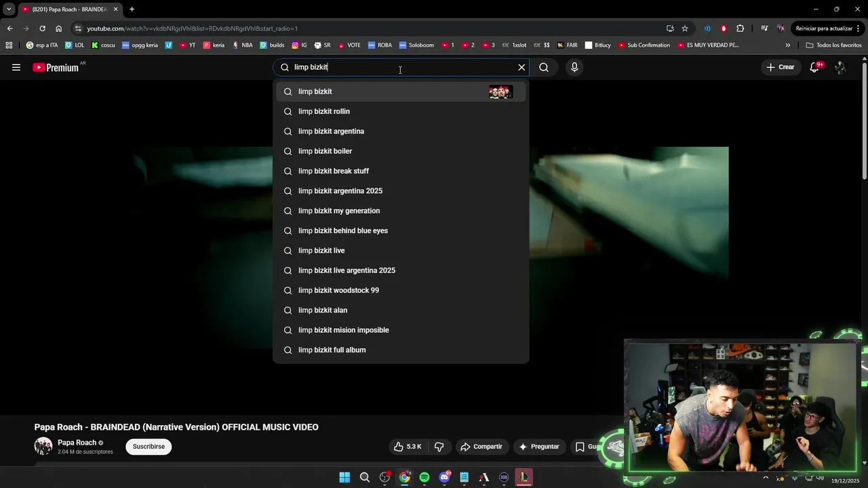The height and width of the screenshot is (488, 868).
Task: Open the account avatar menu
Action: click(840, 67)
